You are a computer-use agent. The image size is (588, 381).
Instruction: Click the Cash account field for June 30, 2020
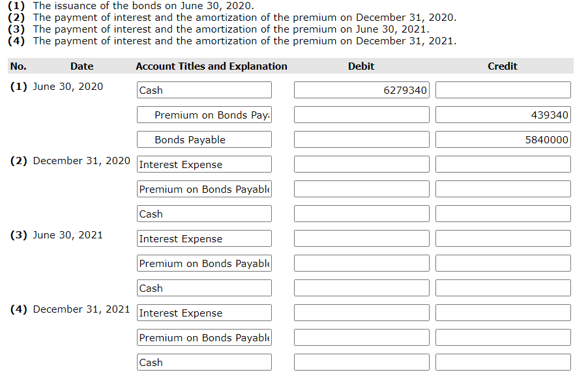pyautogui.click(x=204, y=90)
